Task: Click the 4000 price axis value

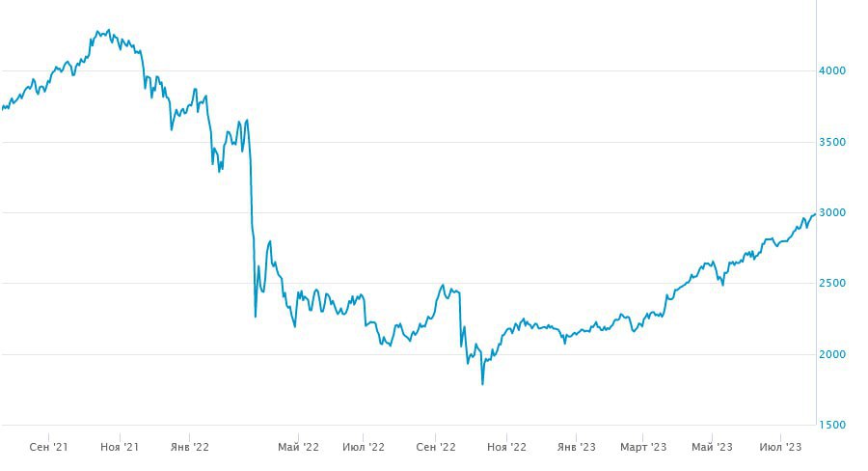Action: click(831, 71)
